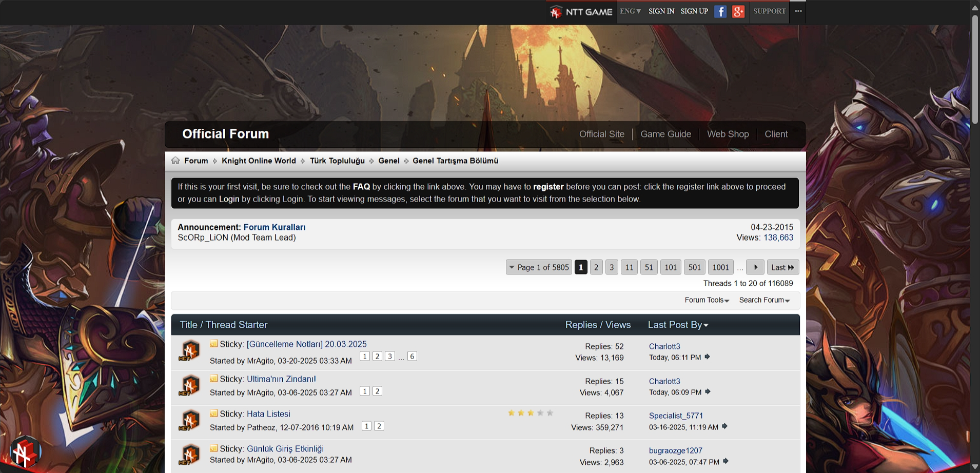Click the hot thread icon for Hata Listesi
The width and height of the screenshot is (980, 473).
[x=189, y=421]
